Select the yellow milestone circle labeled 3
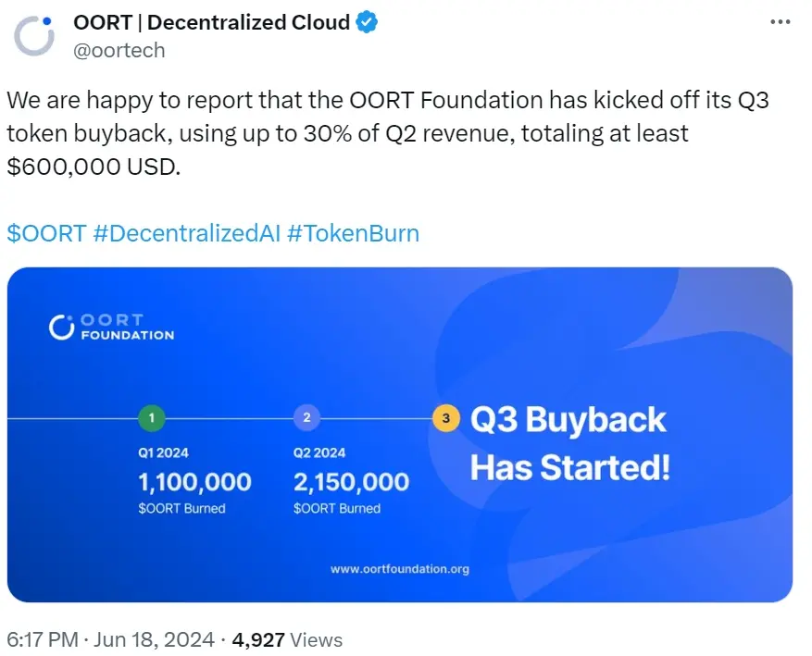This screenshot has width=812, height=656. click(444, 417)
